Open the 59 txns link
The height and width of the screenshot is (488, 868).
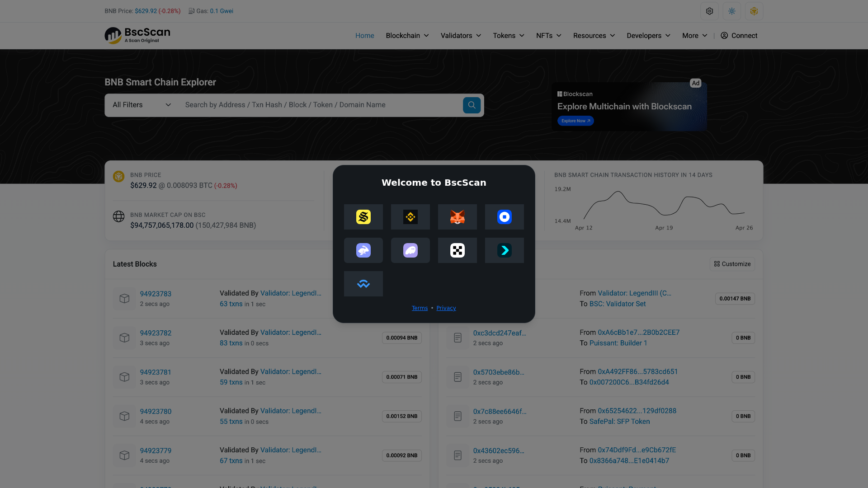tap(231, 382)
